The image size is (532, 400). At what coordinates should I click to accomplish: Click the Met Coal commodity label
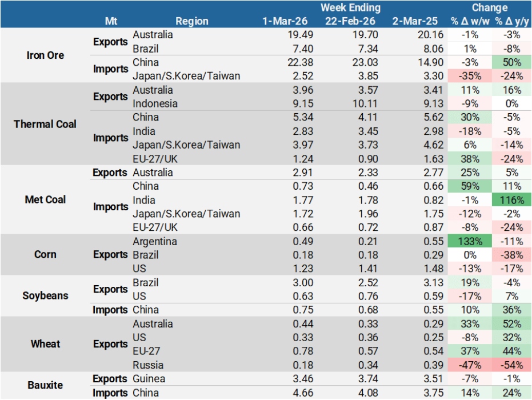(x=45, y=199)
